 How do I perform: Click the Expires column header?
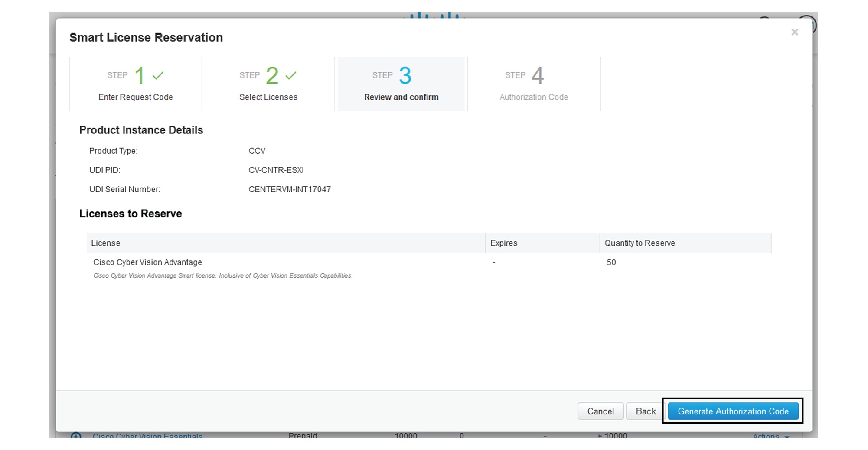click(542, 243)
